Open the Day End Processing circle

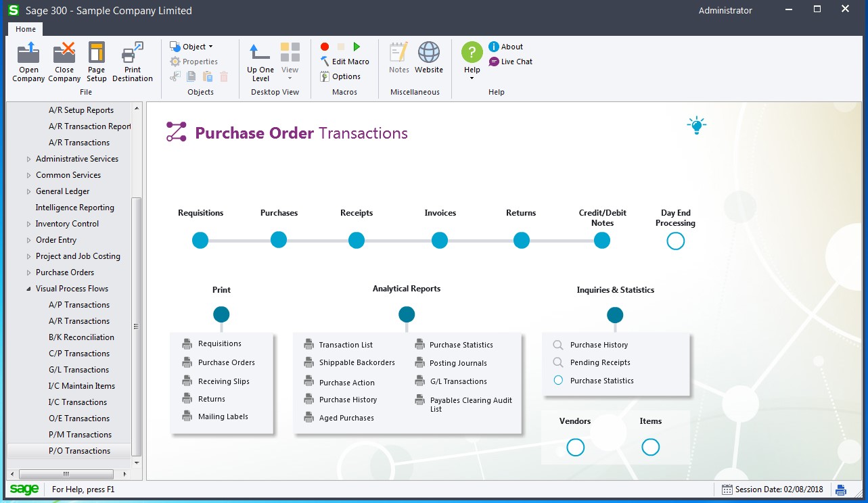pos(675,241)
